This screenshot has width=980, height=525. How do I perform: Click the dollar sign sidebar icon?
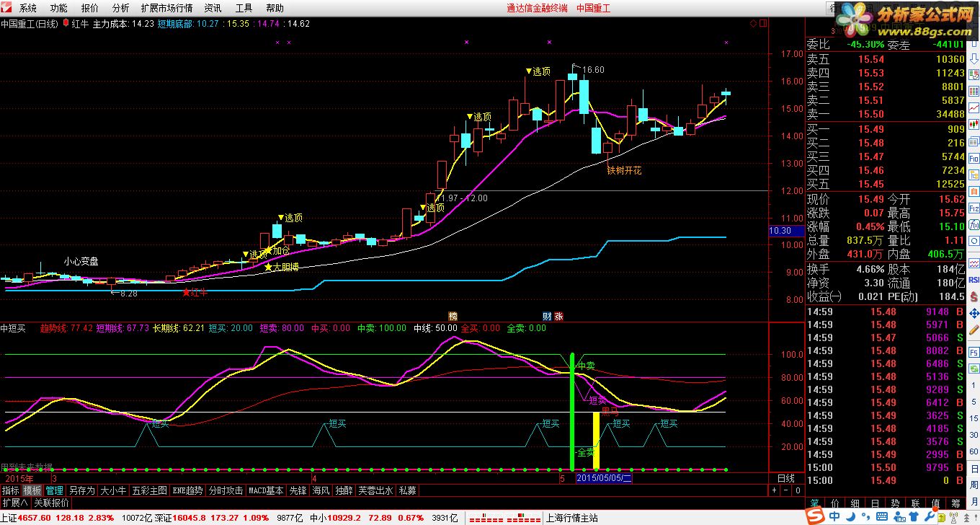click(x=973, y=296)
